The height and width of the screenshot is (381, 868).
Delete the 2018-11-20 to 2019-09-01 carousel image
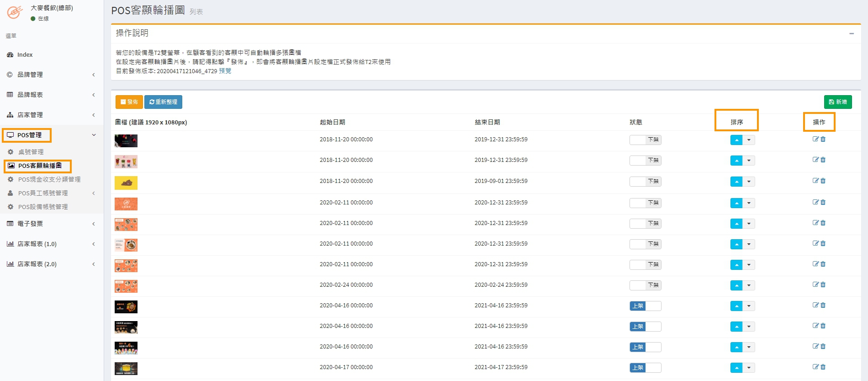(823, 181)
